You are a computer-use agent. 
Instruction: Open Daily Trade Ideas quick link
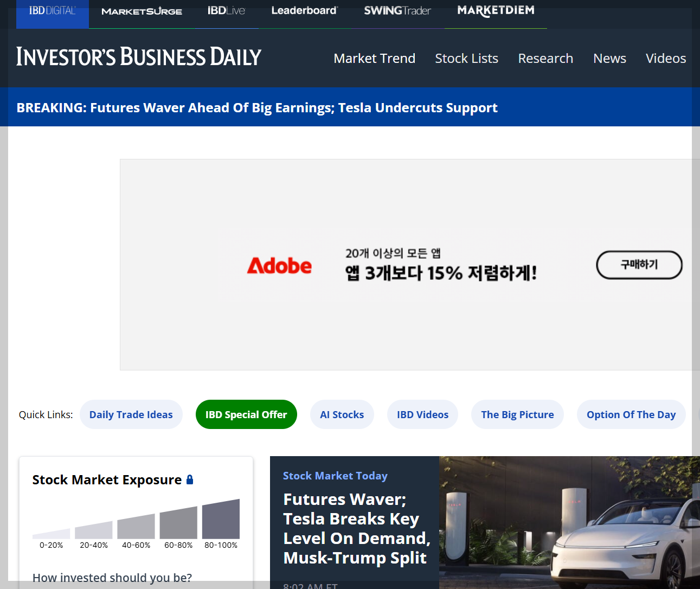pos(131,414)
